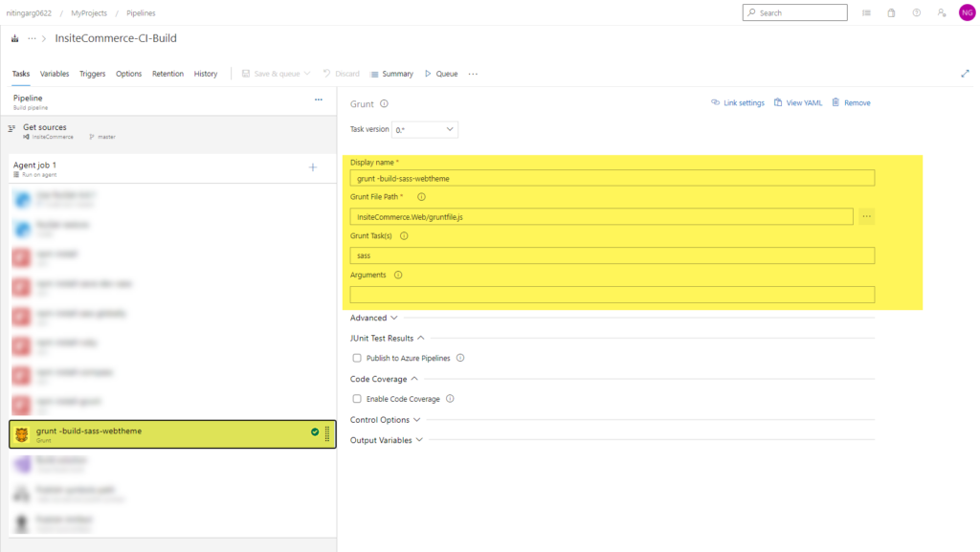This screenshot has height=552, width=980.
Task: Switch to the Triggers tab
Action: pos(93,74)
